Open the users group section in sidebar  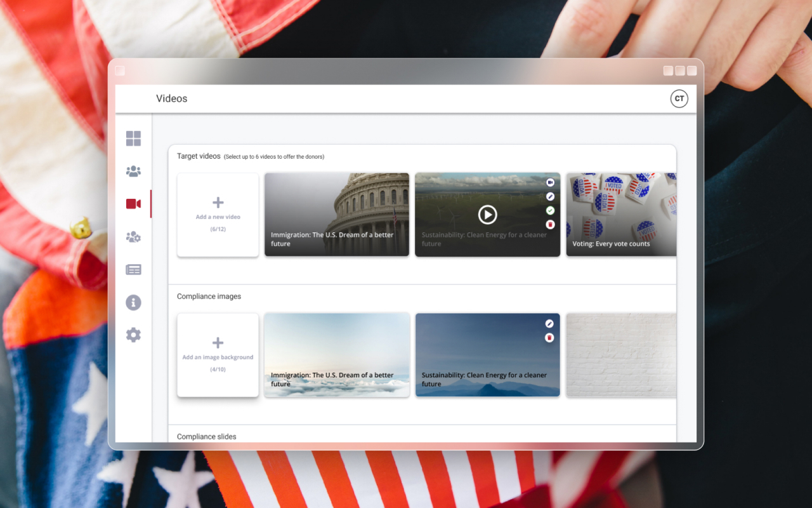click(x=133, y=171)
